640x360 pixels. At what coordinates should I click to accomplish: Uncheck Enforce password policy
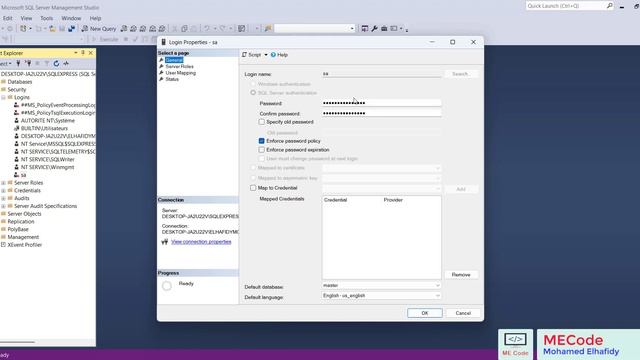coord(262,141)
